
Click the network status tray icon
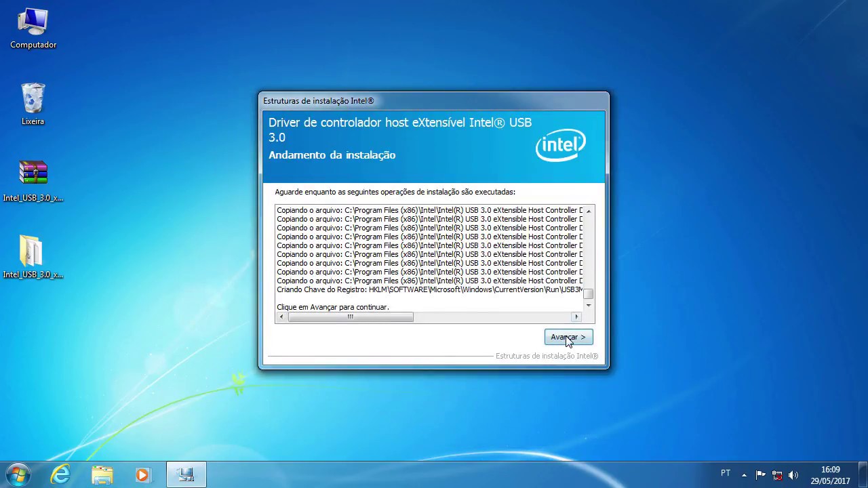(x=777, y=475)
